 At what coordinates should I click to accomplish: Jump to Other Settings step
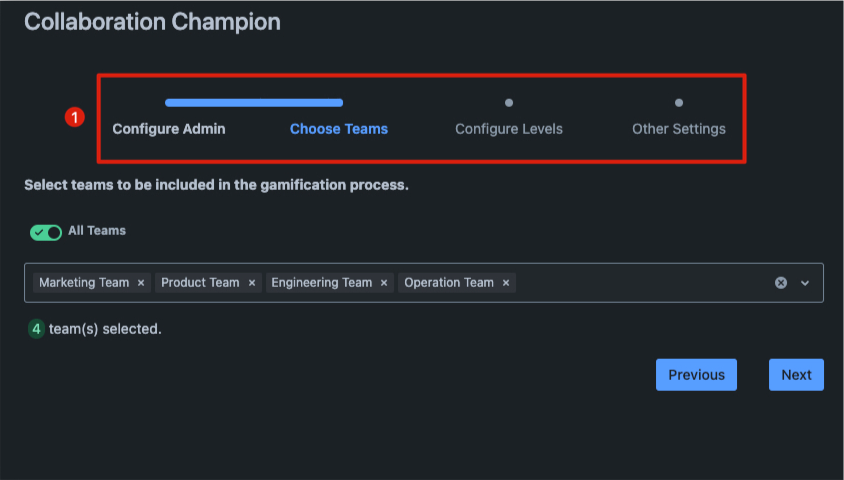tap(679, 129)
